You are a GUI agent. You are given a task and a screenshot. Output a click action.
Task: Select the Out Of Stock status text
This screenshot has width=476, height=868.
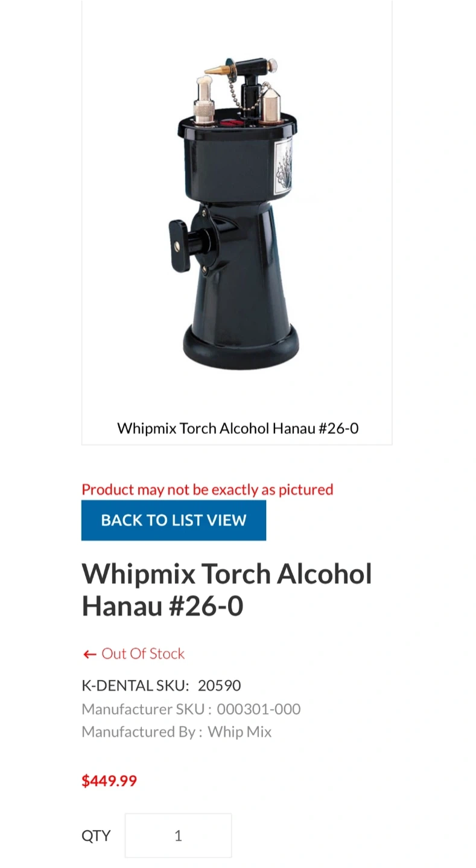[x=143, y=653]
